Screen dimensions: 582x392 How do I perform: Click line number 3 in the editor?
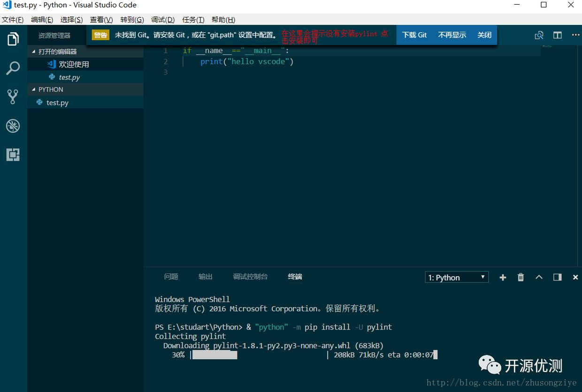pyautogui.click(x=165, y=72)
